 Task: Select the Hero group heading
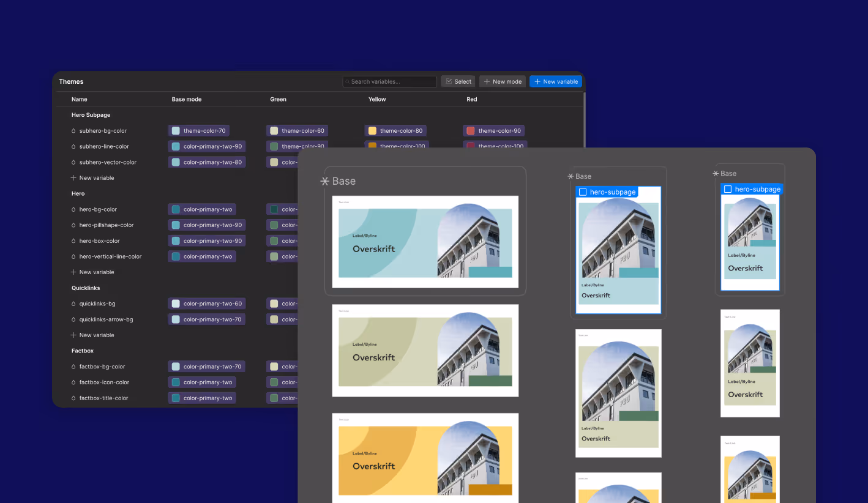[78, 193]
